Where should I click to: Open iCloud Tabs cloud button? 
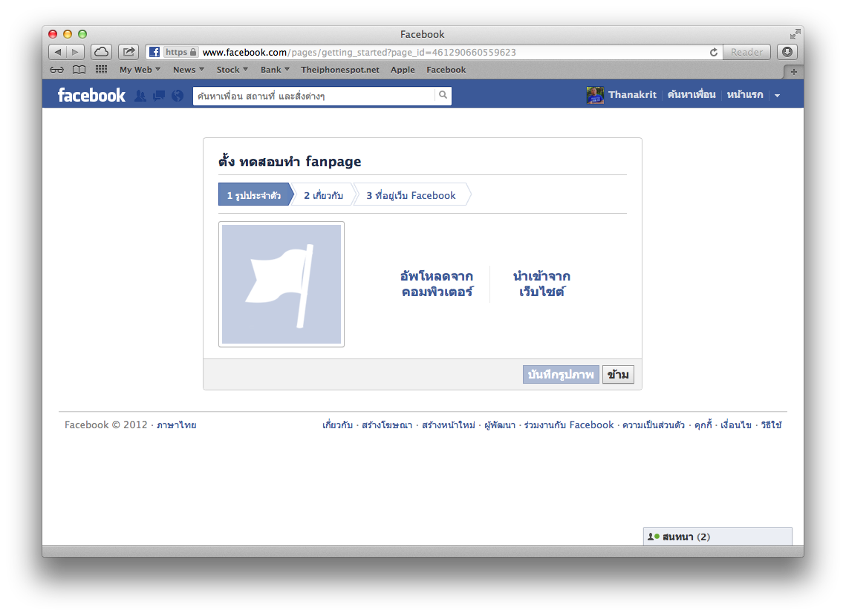coord(101,52)
